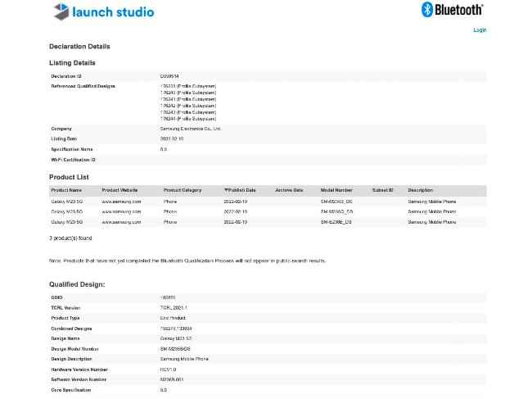Viewport: 532px width, 399px height.
Task: Click the Company label
Action: pyautogui.click(x=61, y=129)
